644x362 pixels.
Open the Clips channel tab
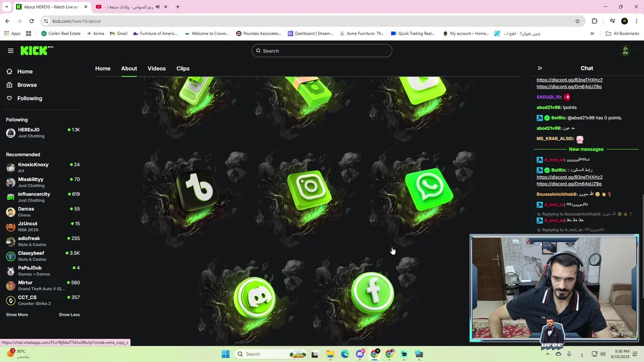(183, 68)
